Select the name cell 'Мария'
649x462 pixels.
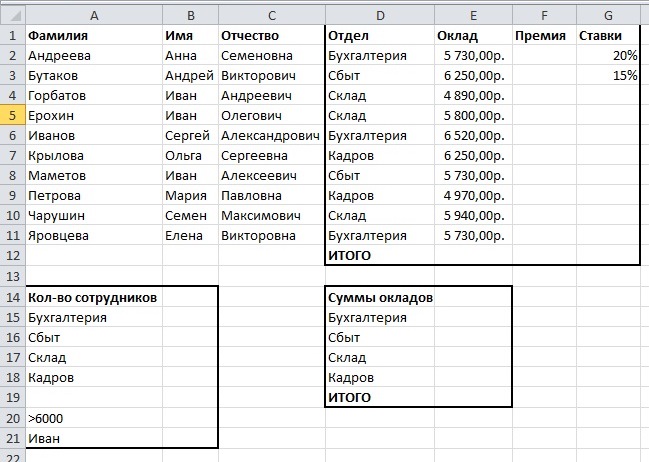[190, 195]
